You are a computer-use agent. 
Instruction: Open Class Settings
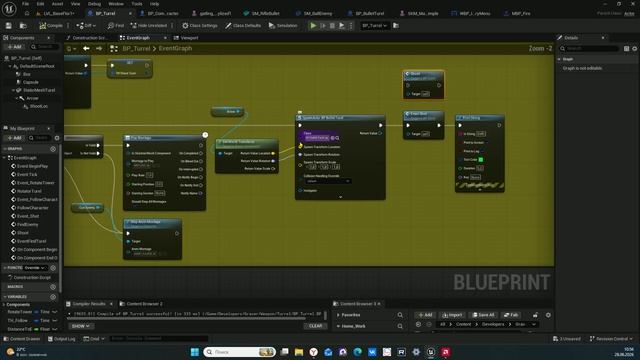(200, 25)
